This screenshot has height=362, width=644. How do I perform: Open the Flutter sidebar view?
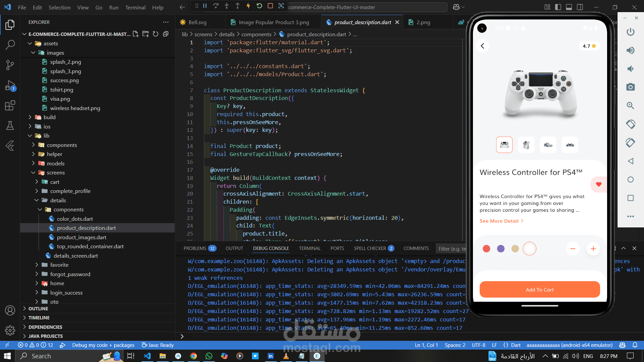(x=10, y=146)
